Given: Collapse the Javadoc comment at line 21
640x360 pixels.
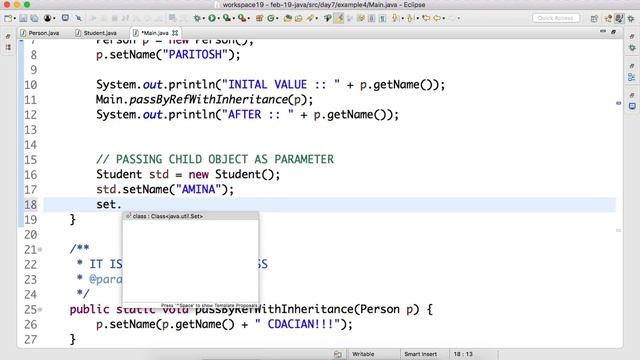Looking at the screenshot, I should point(40,249).
